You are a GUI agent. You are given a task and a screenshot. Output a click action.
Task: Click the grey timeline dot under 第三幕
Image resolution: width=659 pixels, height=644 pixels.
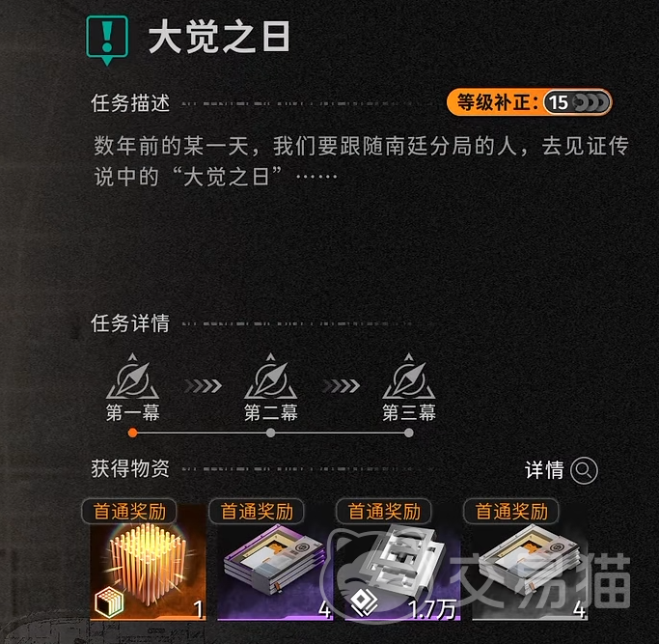408,433
